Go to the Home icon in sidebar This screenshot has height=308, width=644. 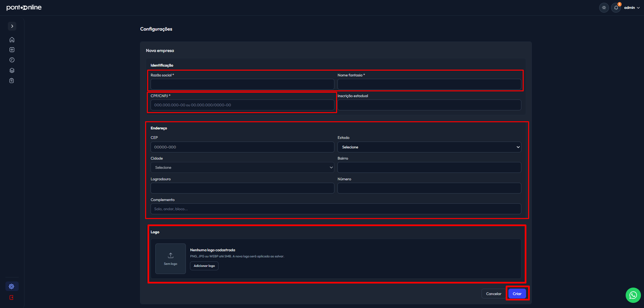(x=12, y=40)
